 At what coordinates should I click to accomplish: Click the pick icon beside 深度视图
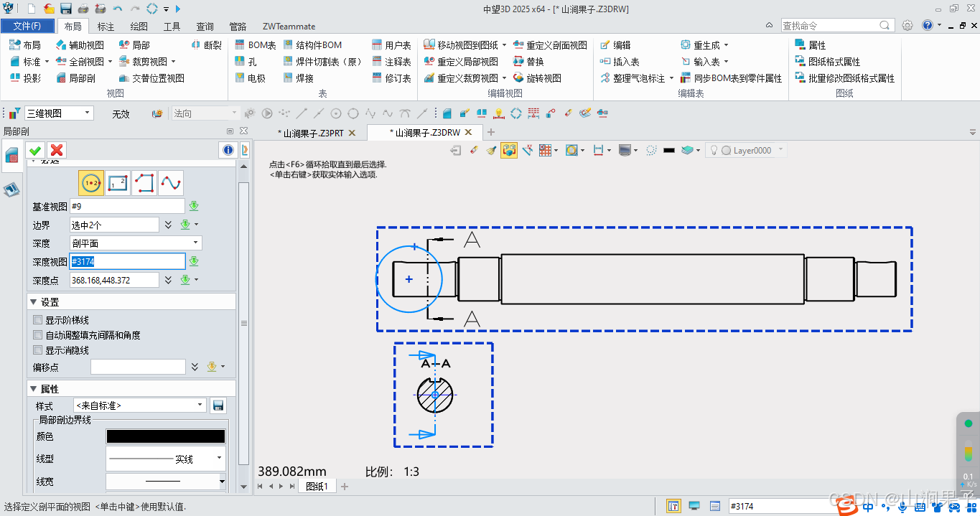pos(194,261)
